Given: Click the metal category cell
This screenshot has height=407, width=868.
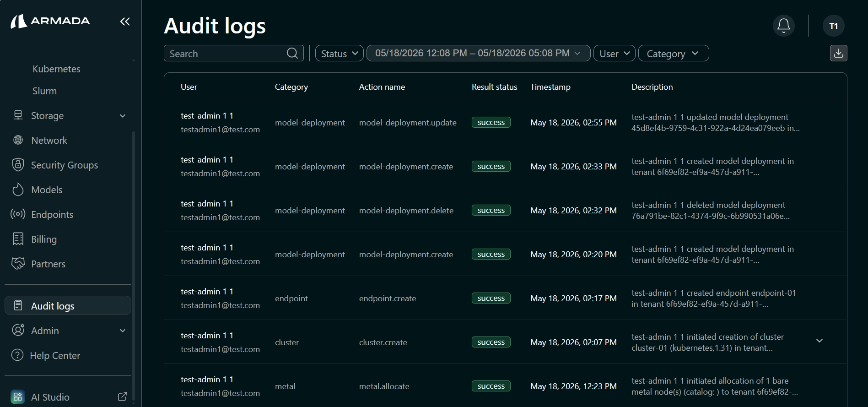Looking at the screenshot, I should click(x=285, y=386).
